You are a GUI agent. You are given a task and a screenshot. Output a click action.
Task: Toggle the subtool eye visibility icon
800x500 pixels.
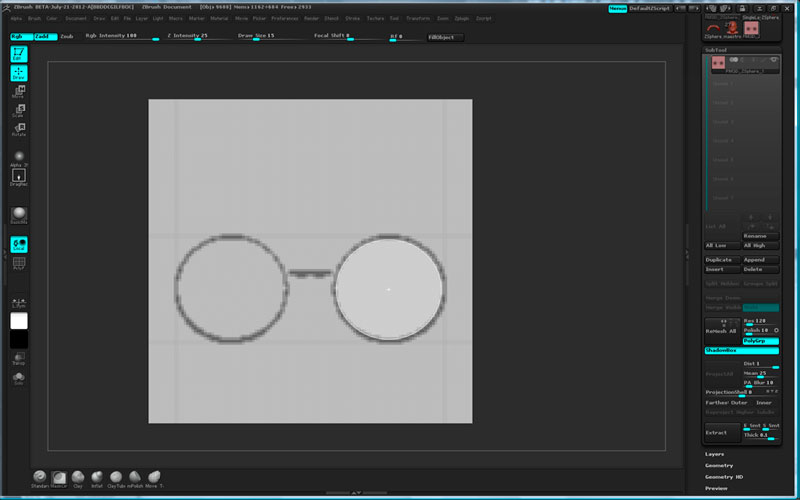pos(773,60)
